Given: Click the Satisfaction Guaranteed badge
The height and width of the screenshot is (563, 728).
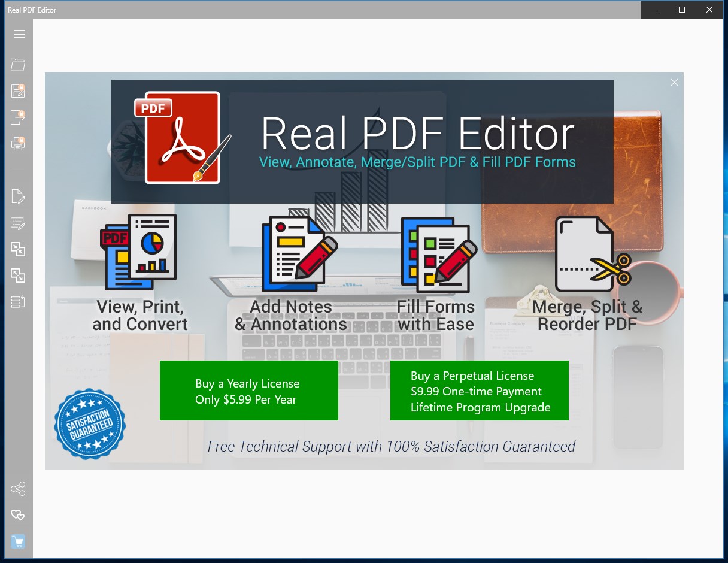Looking at the screenshot, I should (x=90, y=424).
